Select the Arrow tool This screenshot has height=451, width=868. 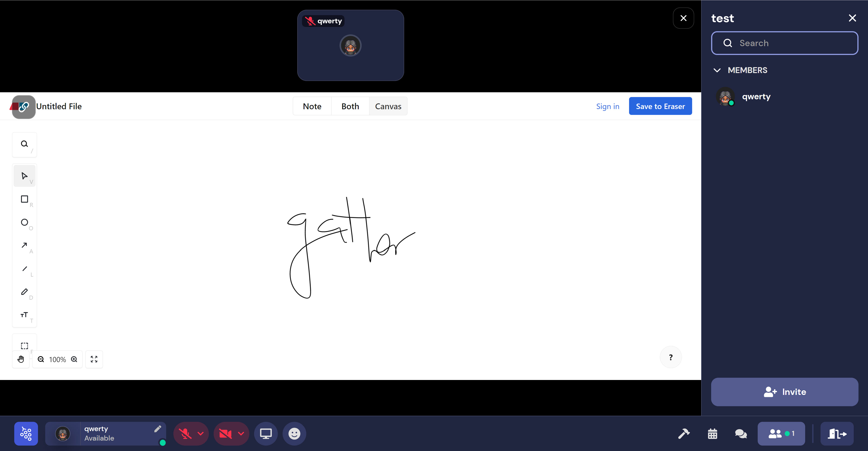[24, 245]
